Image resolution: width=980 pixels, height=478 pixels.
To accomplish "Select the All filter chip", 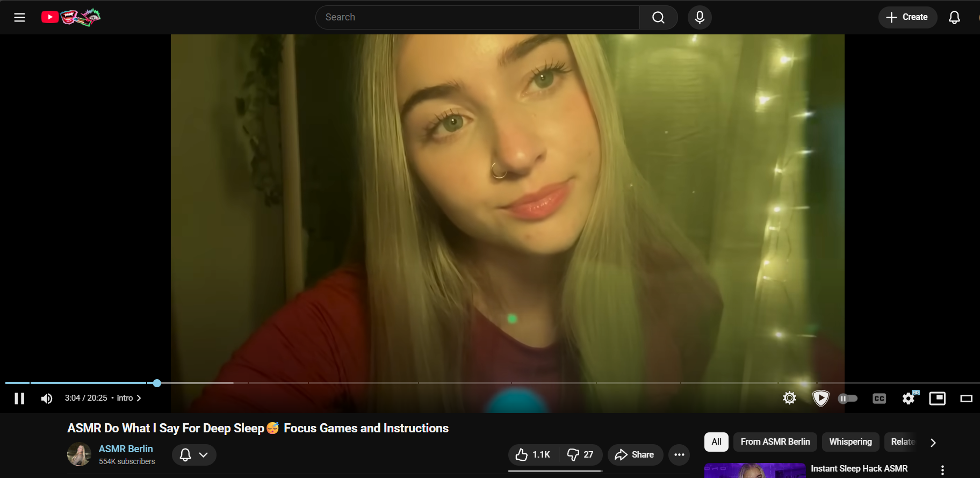I will coord(716,442).
